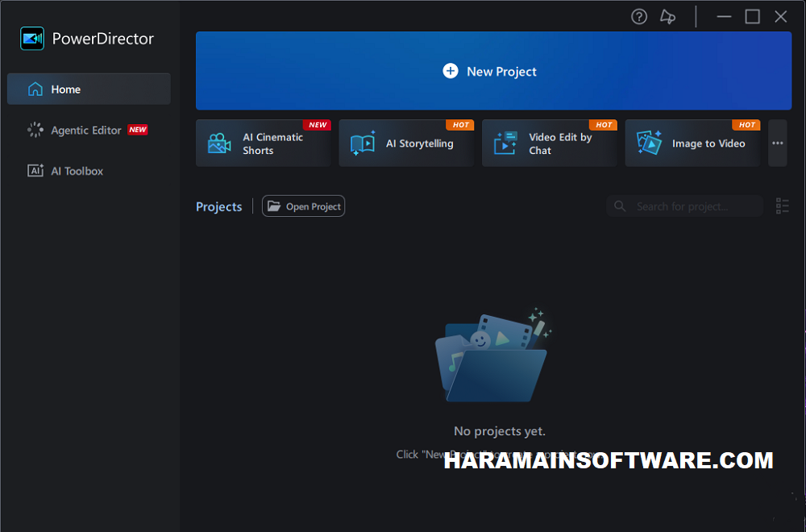Show more AI tools via ellipsis button
Image resolution: width=806 pixels, height=532 pixels.
pyautogui.click(x=777, y=143)
